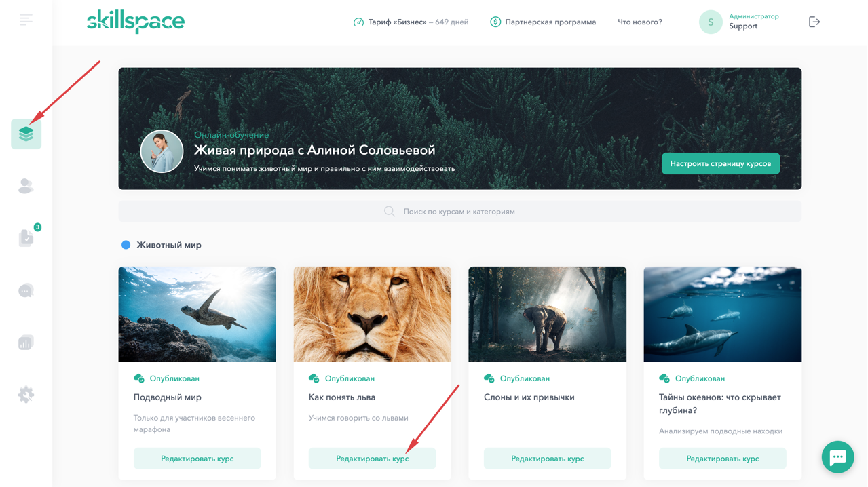Viewport: 868px width, 487px height.
Task: Click Опубликован status text on Подводный мир
Action: 174,378
